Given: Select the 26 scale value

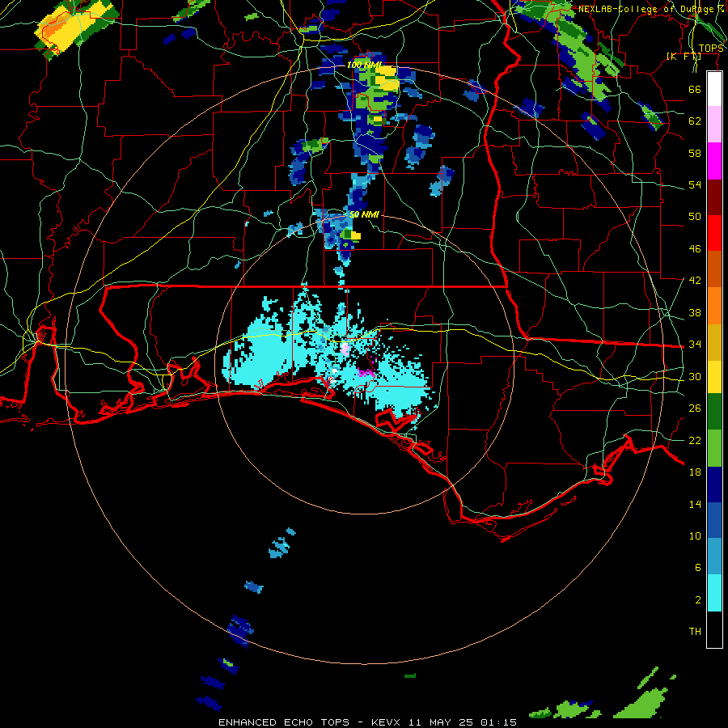Looking at the screenshot, I should click(695, 408).
